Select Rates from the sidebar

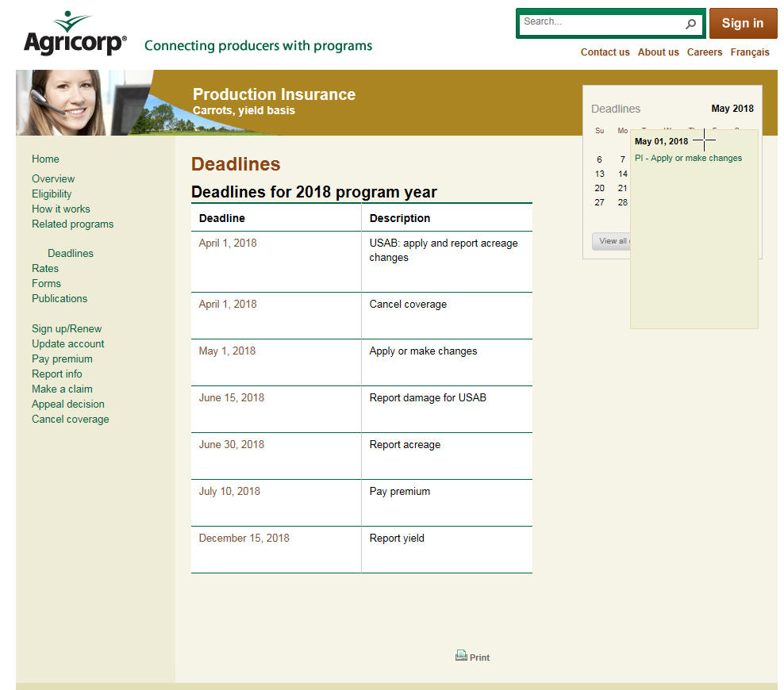44,268
